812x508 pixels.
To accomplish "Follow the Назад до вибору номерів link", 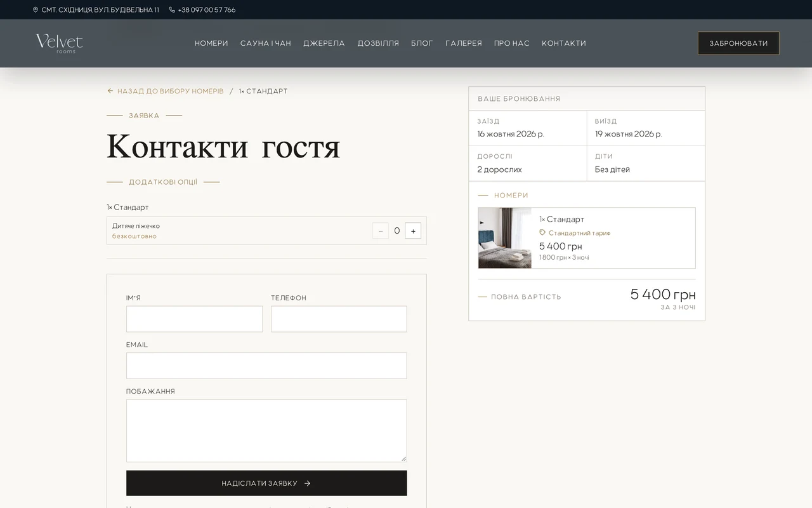I will point(171,91).
